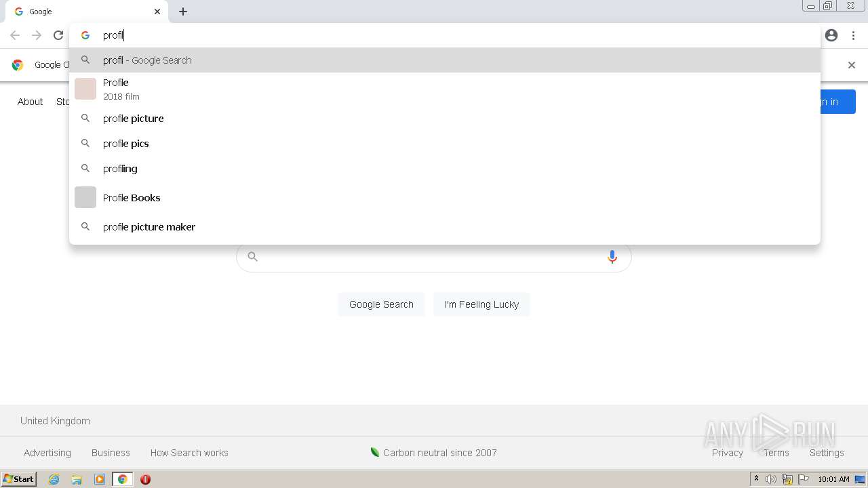Open Carbon neutral since 2007 link
Screen dimensions: 868x488
point(433,453)
